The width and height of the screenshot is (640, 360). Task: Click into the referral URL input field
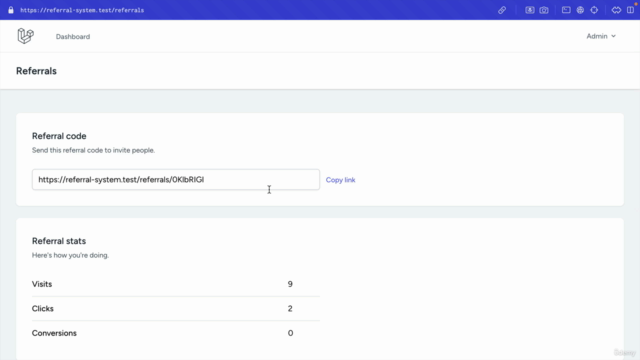point(176,180)
